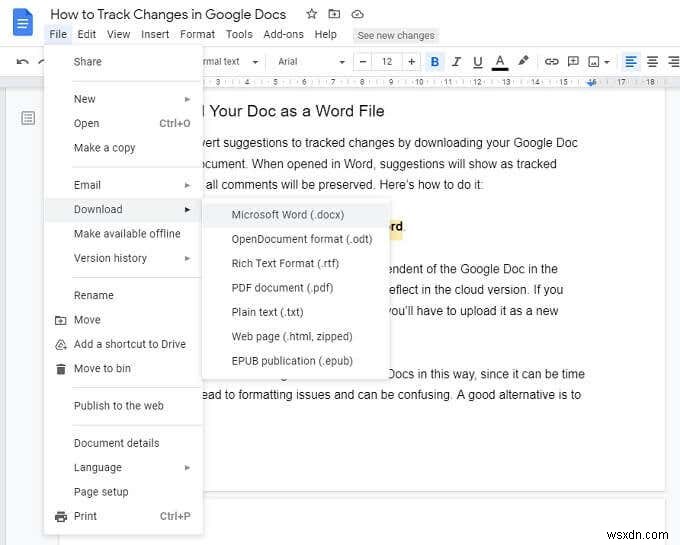This screenshot has height=545, width=680.
Task: Open text color picker
Action: point(500,62)
